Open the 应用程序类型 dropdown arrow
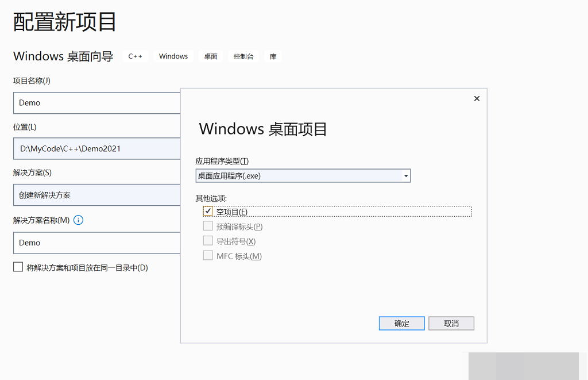 click(406, 176)
